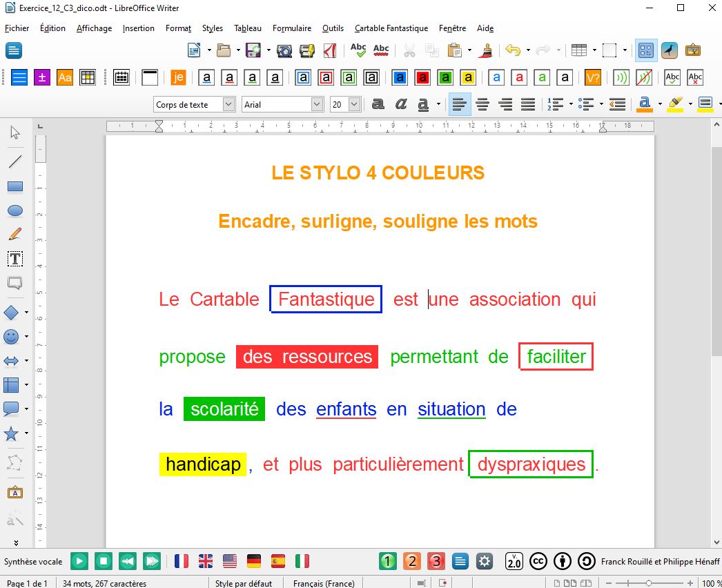Toggle automatic spell checking icon
The width and height of the screenshot is (722, 588).
click(x=381, y=50)
